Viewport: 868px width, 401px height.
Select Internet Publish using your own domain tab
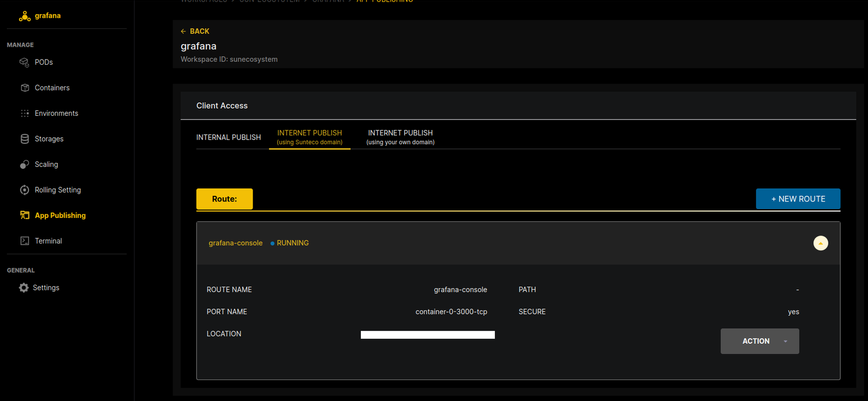coord(400,137)
